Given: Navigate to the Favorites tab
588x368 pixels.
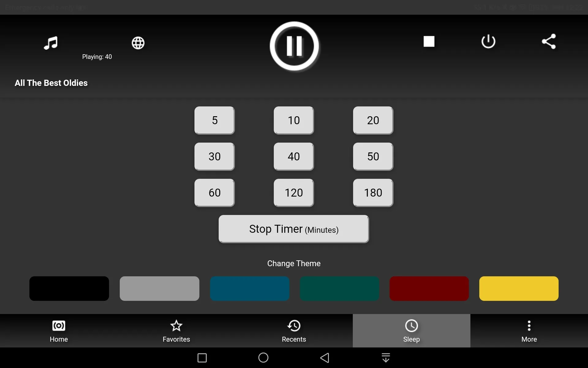Looking at the screenshot, I should pyautogui.click(x=176, y=331).
